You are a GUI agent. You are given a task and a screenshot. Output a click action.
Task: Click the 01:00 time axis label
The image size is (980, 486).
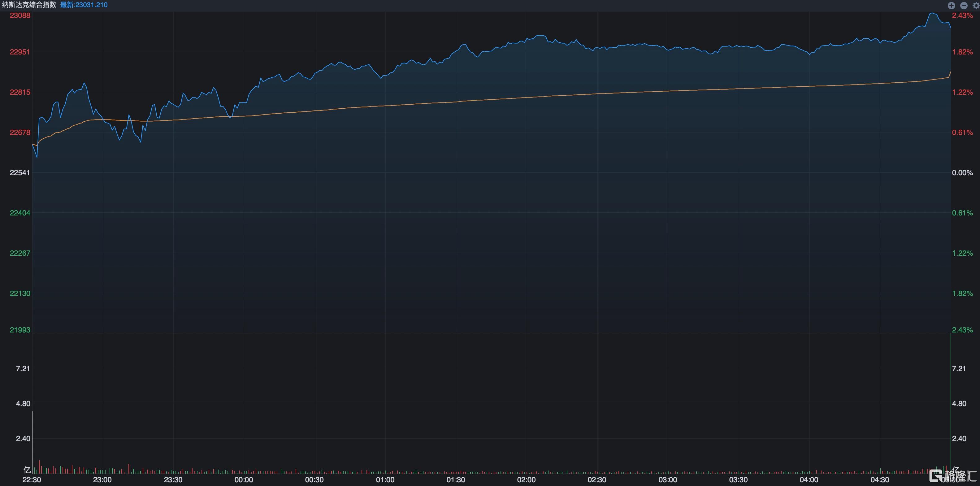[x=385, y=480]
